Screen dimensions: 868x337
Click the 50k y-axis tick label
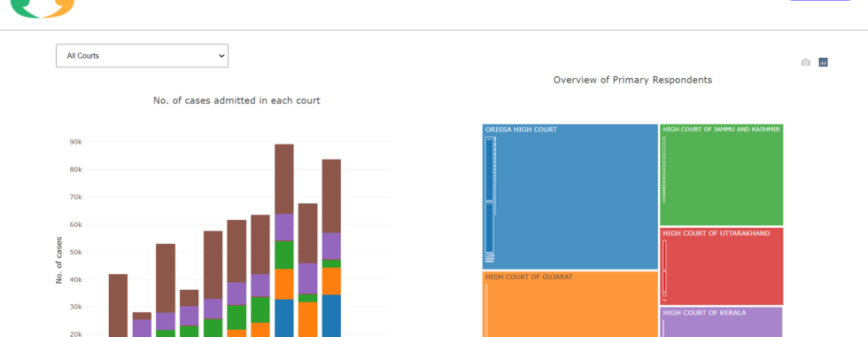pos(76,252)
